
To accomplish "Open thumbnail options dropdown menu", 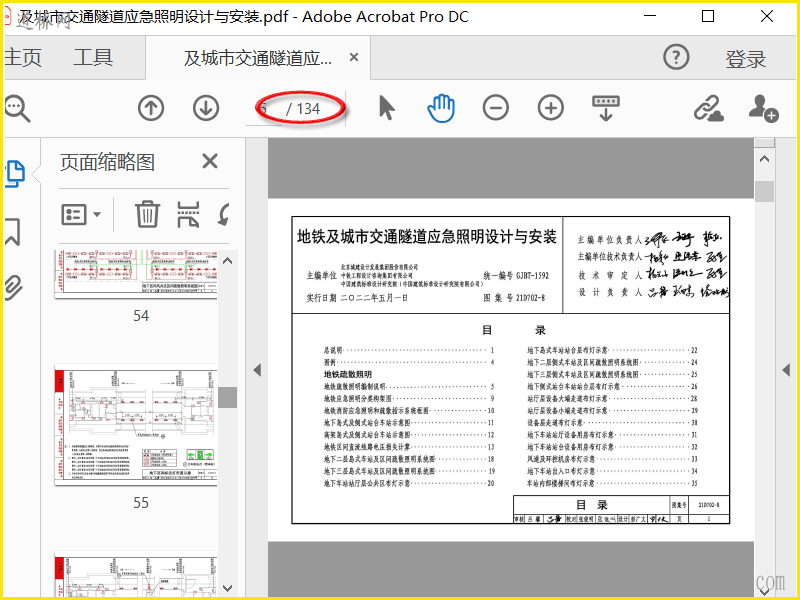I will [x=81, y=214].
